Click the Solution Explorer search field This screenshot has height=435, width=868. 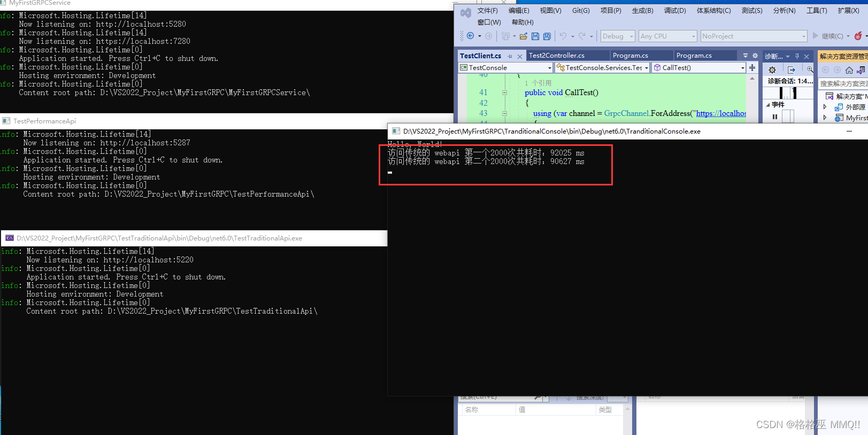coord(843,84)
